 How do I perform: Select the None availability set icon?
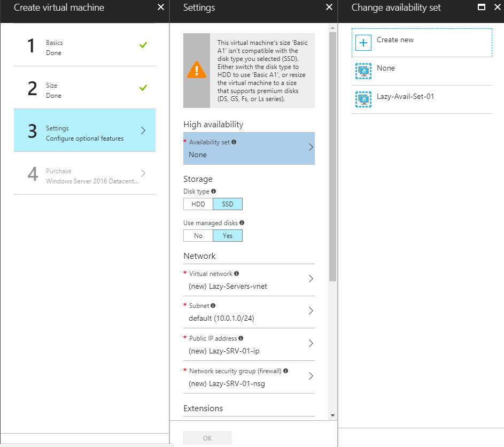[x=363, y=71]
